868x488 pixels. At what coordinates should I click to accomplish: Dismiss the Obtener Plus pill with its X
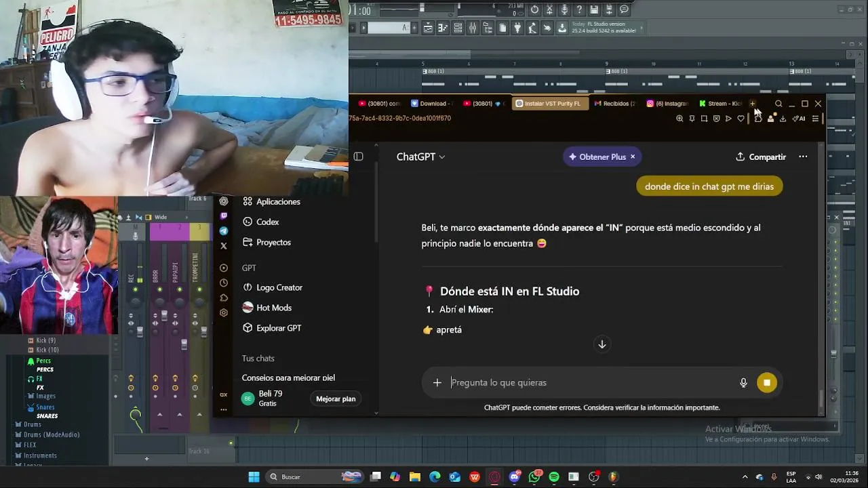pos(633,157)
